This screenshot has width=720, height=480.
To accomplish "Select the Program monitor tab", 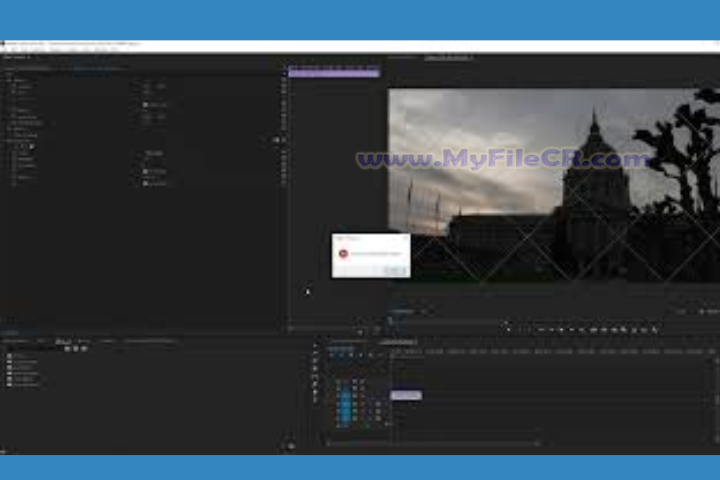I will pyautogui.click(x=448, y=57).
